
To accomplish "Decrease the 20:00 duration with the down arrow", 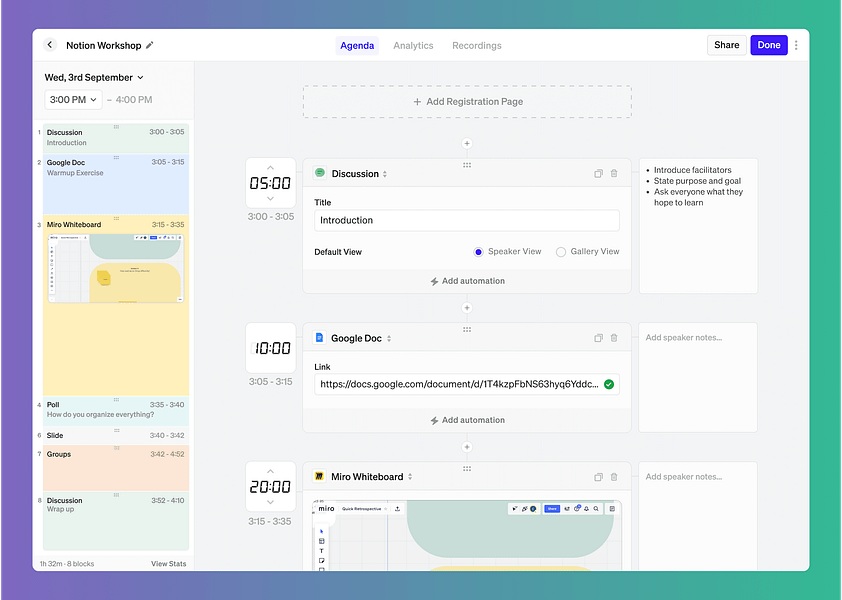I will point(270,502).
